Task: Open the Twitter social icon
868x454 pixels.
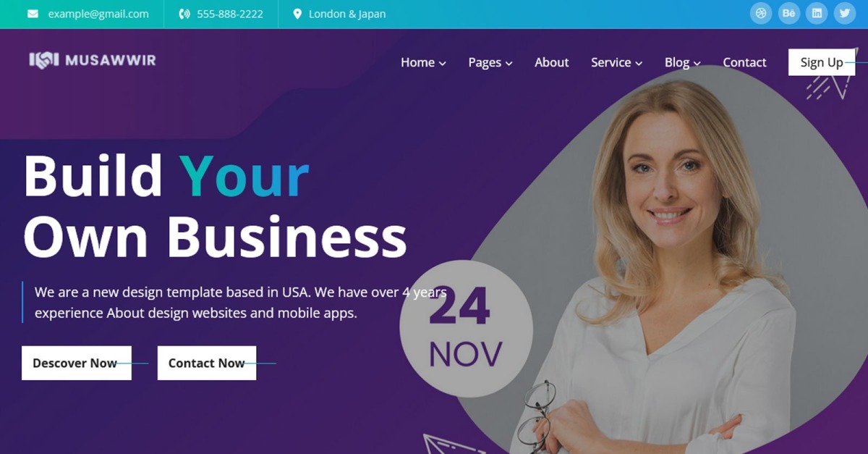Action: [844, 13]
